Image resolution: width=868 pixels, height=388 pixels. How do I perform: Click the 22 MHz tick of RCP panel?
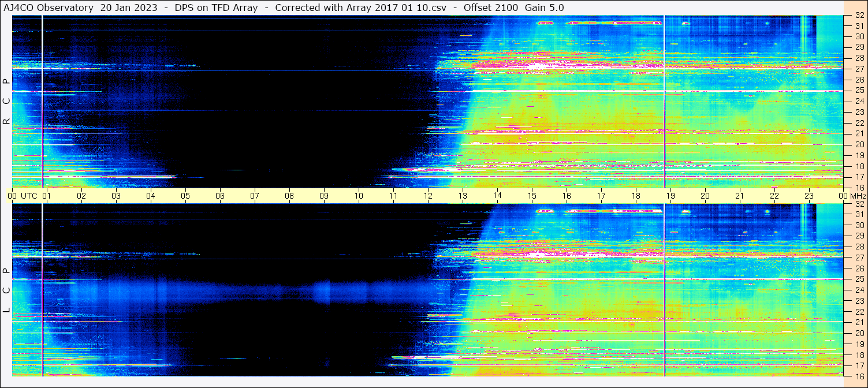click(x=859, y=123)
